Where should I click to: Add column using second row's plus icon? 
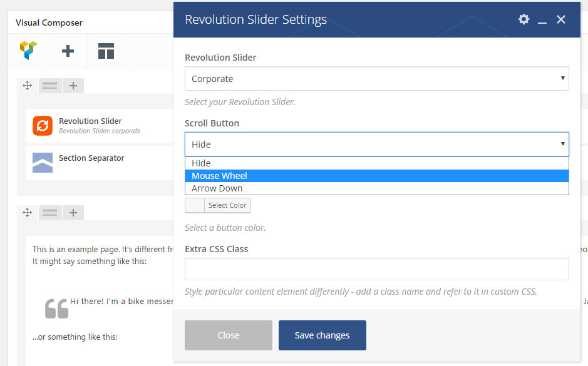[73, 213]
